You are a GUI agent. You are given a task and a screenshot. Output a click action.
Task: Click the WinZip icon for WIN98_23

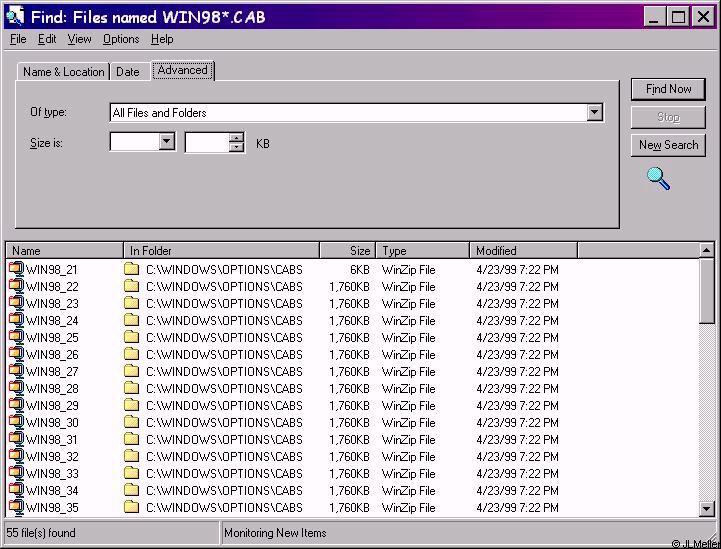pyautogui.click(x=16, y=303)
